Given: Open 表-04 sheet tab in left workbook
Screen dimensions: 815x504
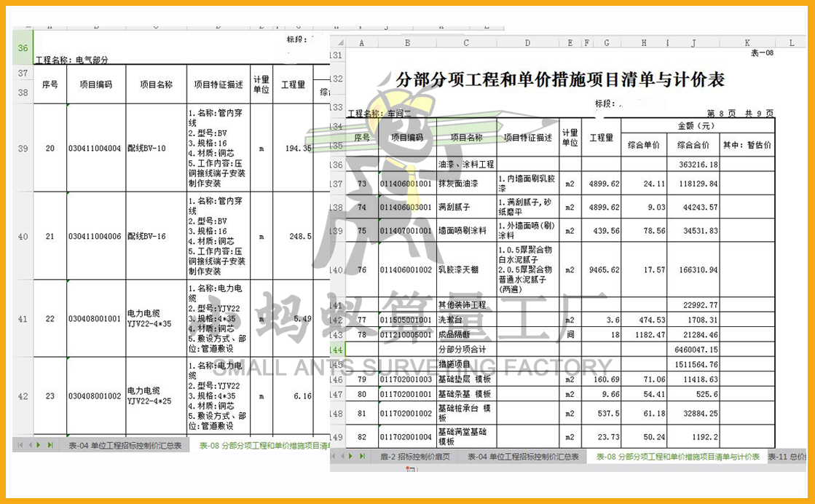Looking at the screenshot, I should pos(125,445).
